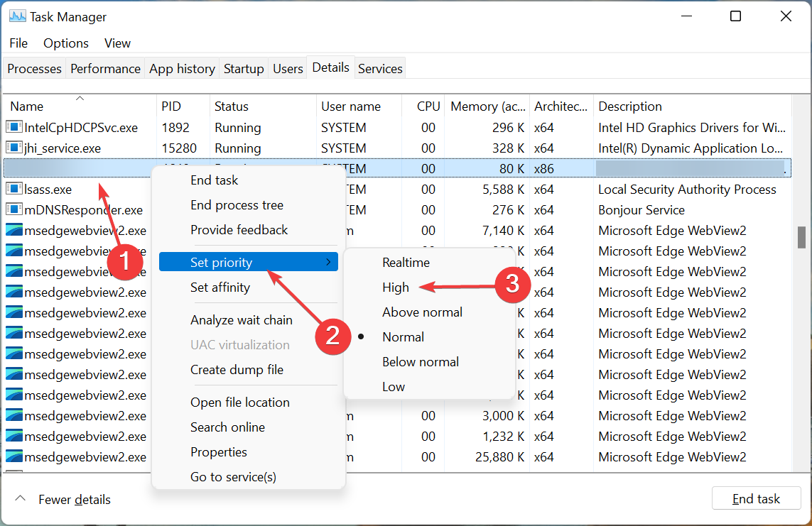This screenshot has height=526, width=812.
Task: Expand the Set priority submenu arrow
Action: [x=328, y=262]
